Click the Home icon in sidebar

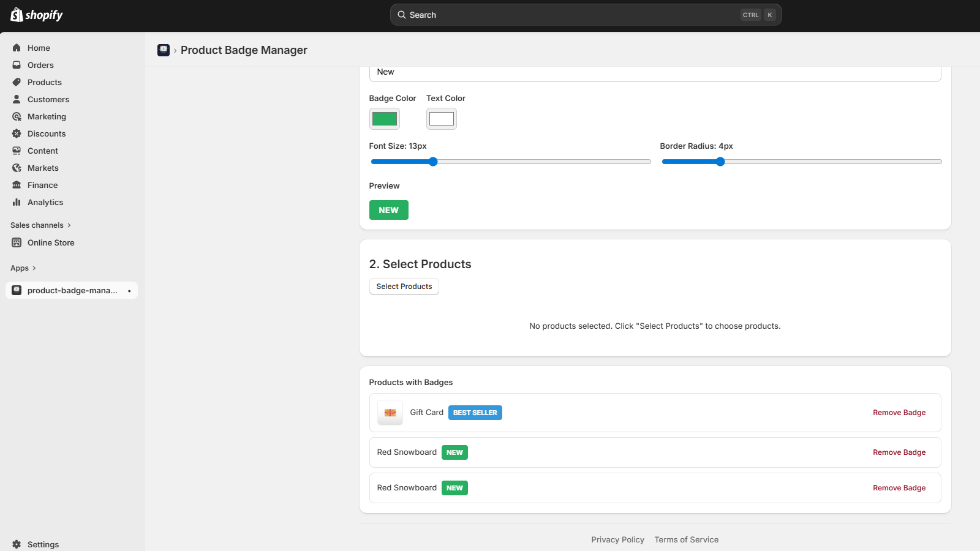click(17, 48)
